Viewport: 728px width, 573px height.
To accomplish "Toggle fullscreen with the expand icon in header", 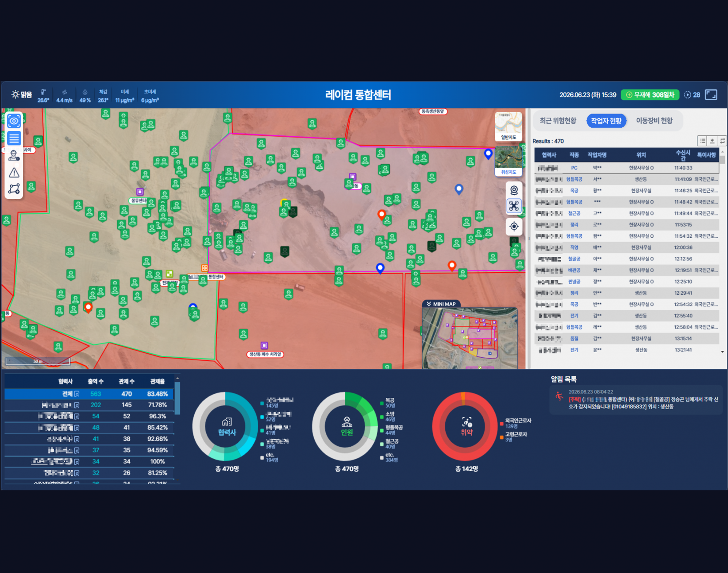I will click(711, 94).
